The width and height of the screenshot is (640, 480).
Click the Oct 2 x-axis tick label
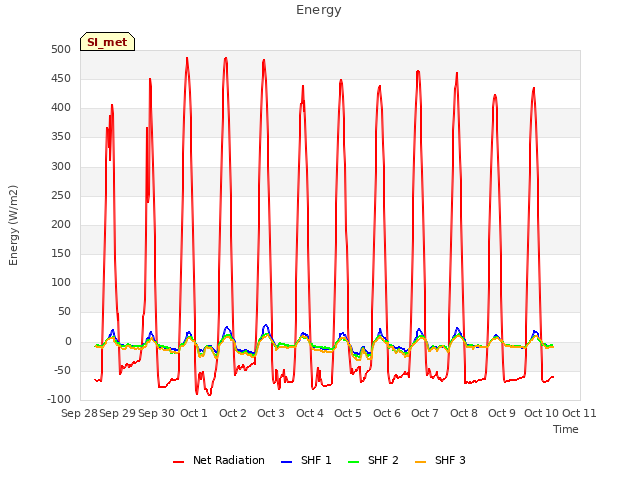coord(233,413)
